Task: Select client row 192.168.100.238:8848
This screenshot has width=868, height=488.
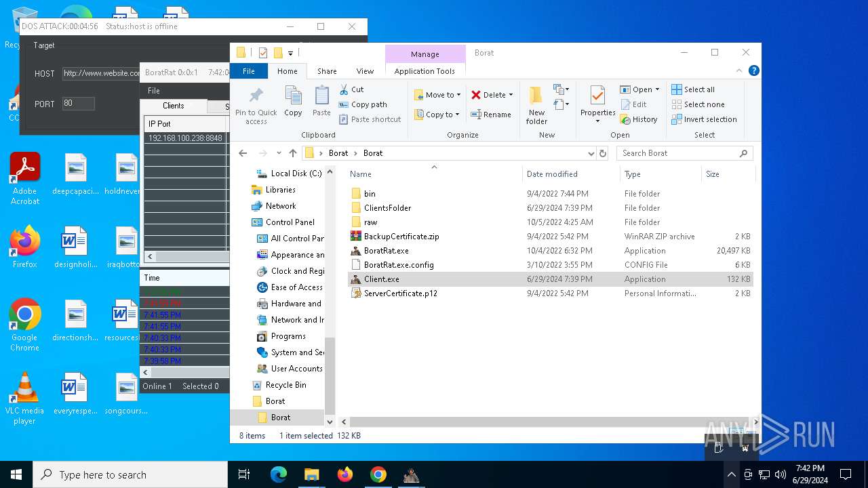Action: [x=185, y=138]
